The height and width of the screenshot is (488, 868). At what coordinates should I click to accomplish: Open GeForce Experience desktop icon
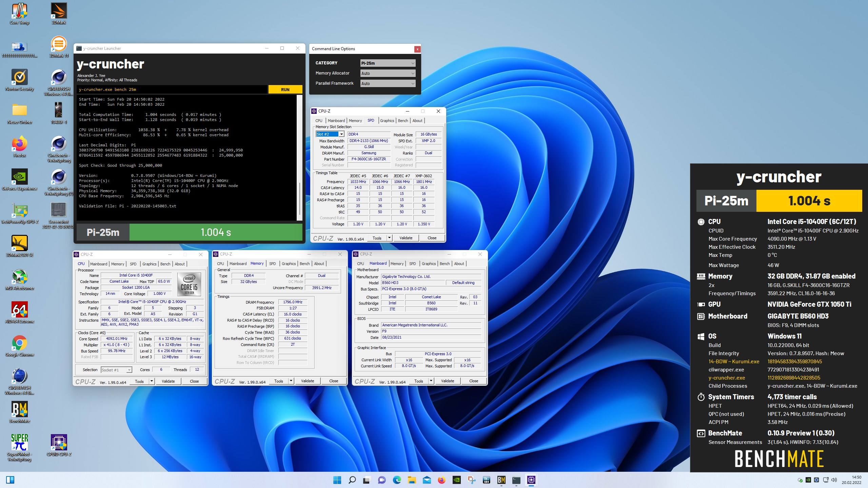(x=19, y=180)
